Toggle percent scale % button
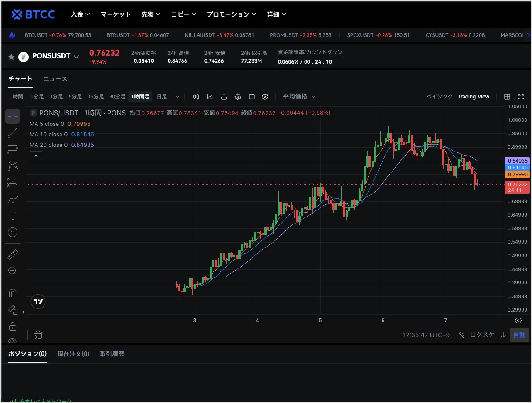Screen dimensions: 532x403 coord(462,335)
